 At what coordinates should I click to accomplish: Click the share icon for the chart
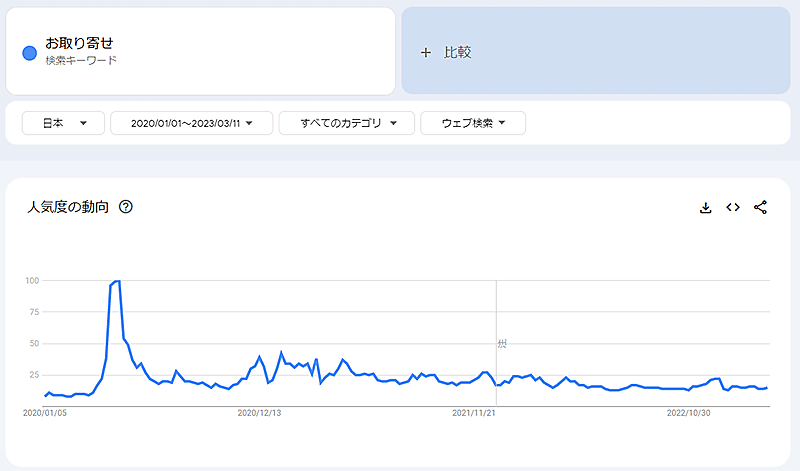[760, 207]
